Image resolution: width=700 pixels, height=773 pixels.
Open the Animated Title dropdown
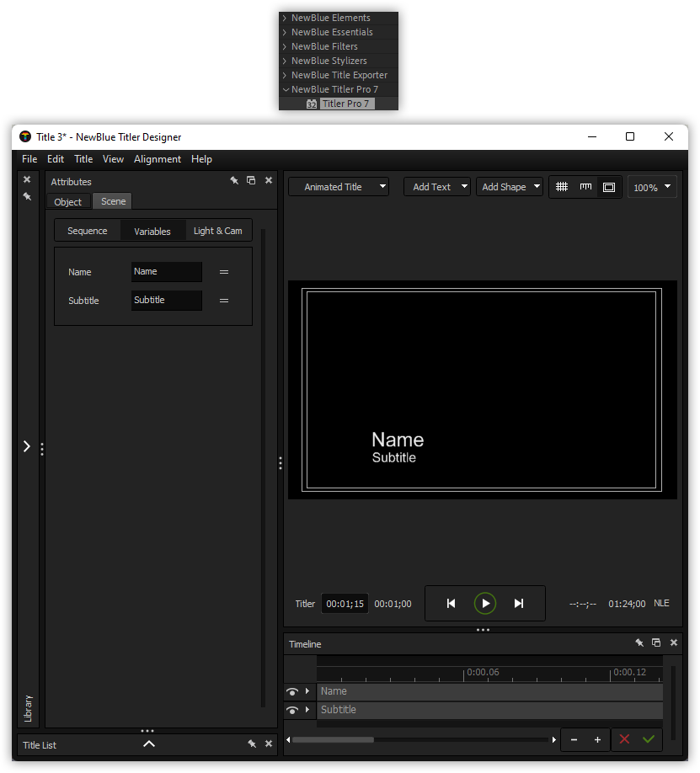[339, 187]
